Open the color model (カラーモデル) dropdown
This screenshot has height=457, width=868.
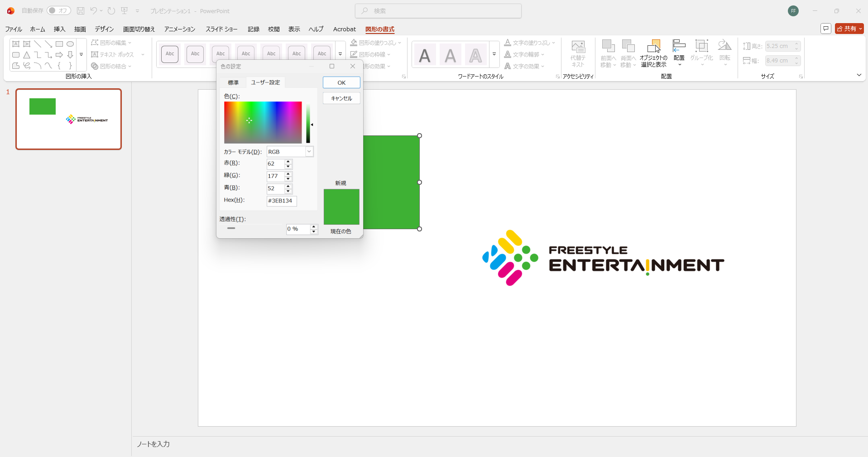(x=309, y=152)
